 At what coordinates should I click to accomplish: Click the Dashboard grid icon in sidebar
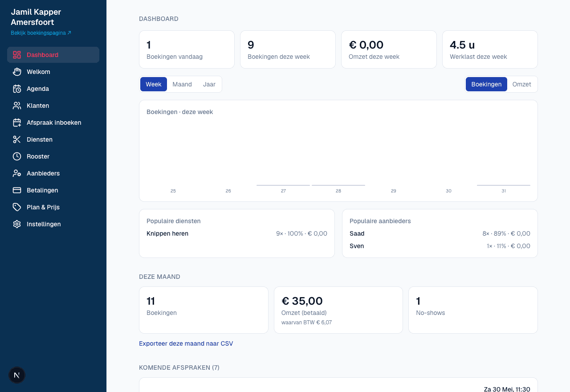pyautogui.click(x=17, y=55)
